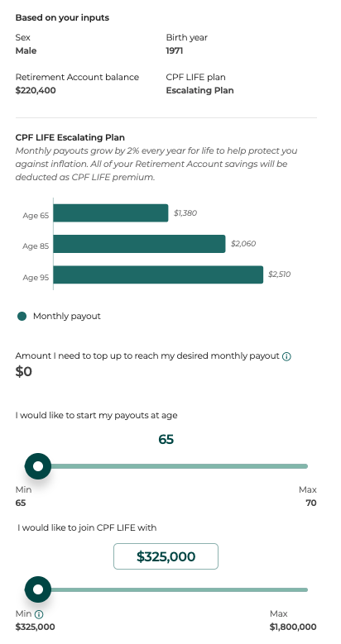Click the info icon beside top-up amount text

[286, 356]
